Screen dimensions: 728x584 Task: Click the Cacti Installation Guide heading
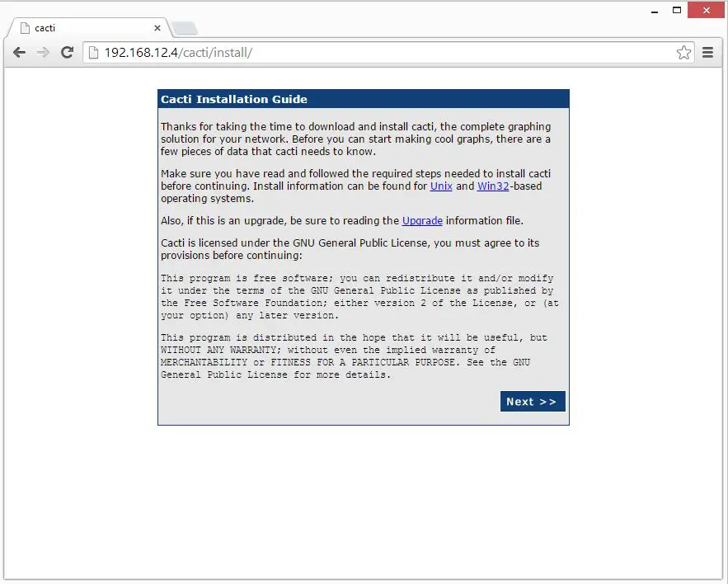pos(234,99)
